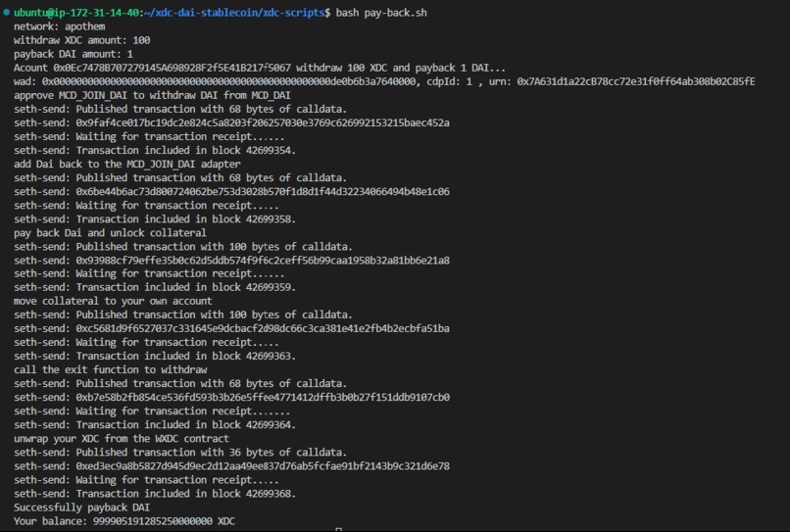
Task: Click 'Transaction included in block 42699368' line
Action: (155, 494)
